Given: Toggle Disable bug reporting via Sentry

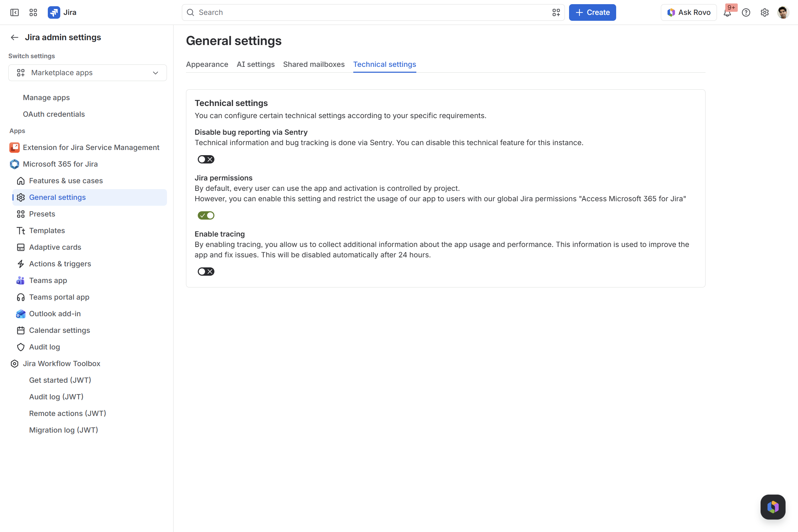Looking at the screenshot, I should pos(206,159).
